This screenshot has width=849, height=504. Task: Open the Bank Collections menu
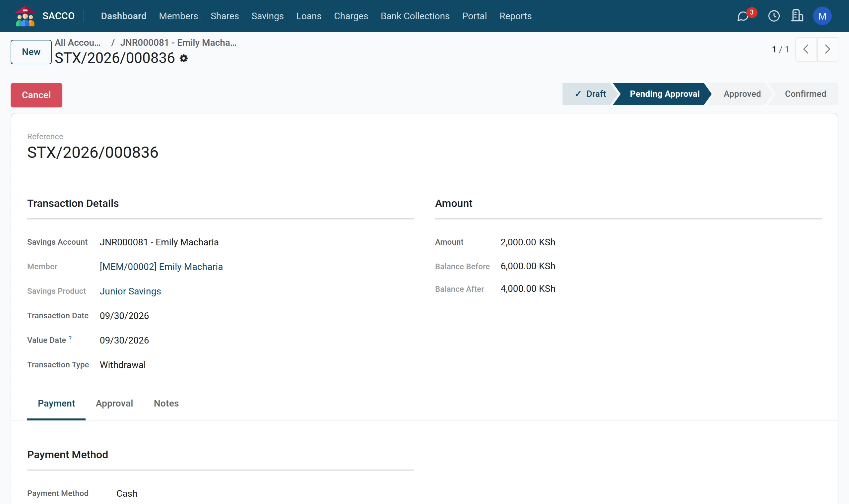click(415, 16)
